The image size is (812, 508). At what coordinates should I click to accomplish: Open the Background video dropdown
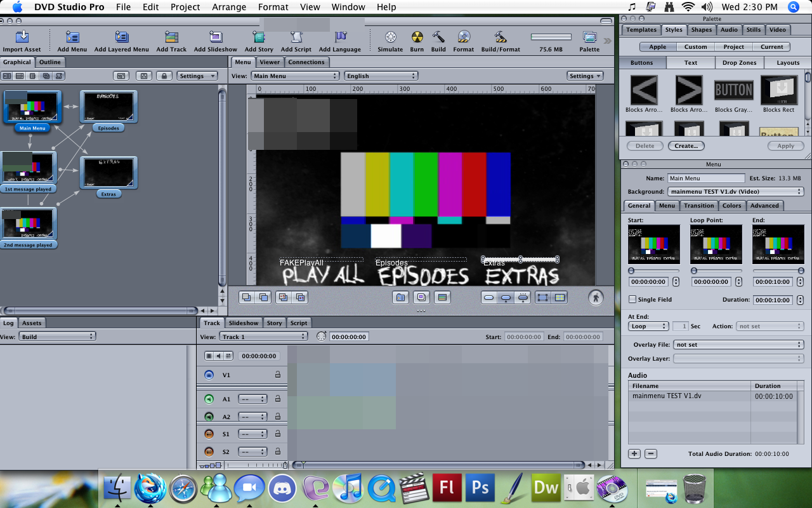click(x=735, y=191)
